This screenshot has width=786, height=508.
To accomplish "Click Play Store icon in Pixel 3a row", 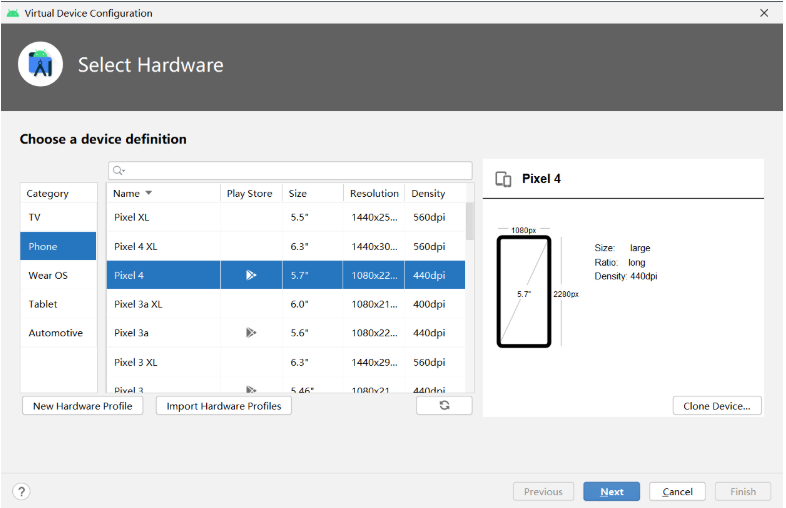I will (251, 332).
